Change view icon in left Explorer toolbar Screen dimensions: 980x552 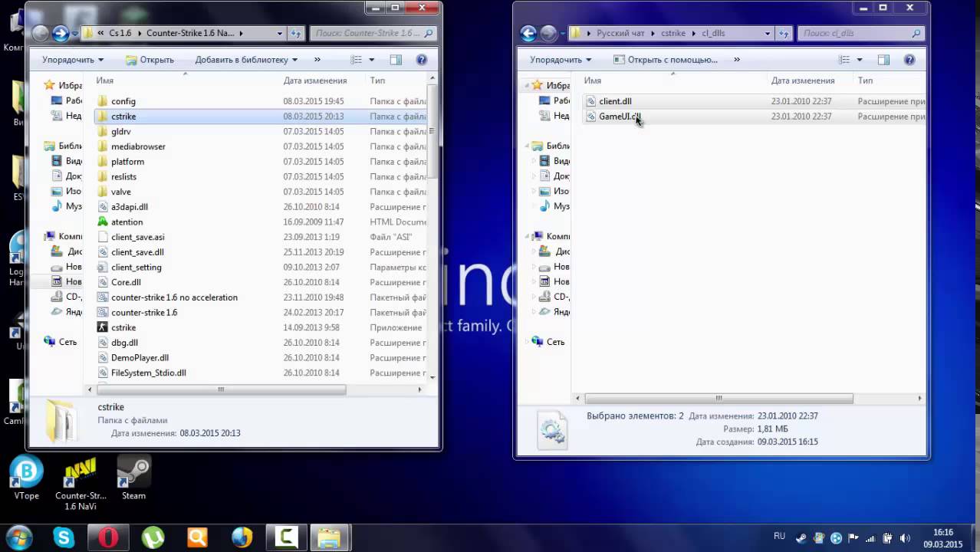[356, 59]
